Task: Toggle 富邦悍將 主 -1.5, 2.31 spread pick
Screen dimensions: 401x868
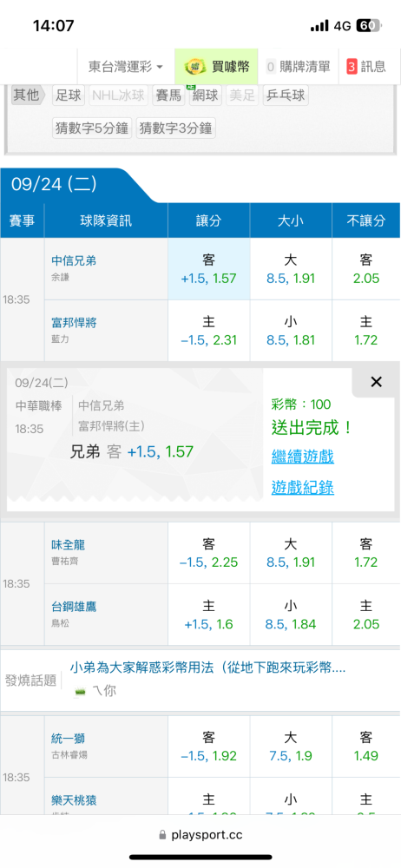Action: pos(209,331)
